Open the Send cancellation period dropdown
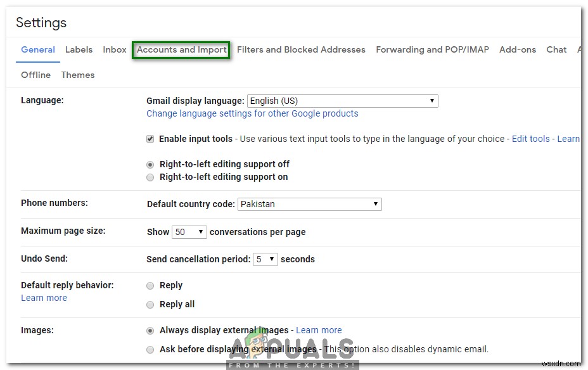 pyautogui.click(x=265, y=259)
